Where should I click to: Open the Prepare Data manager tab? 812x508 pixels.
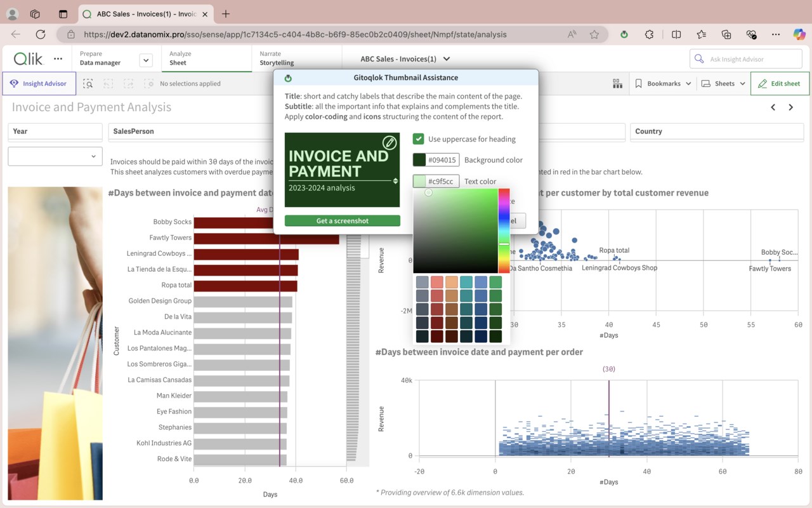coord(100,58)
